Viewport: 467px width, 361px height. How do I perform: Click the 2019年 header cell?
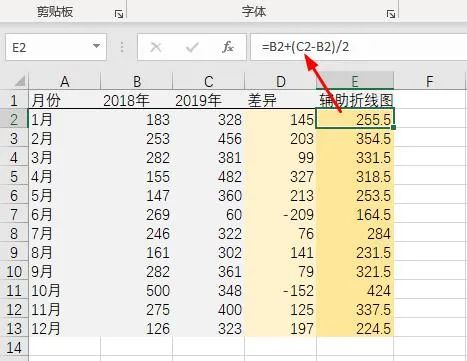pyautogui.click(x=209, y=100)
